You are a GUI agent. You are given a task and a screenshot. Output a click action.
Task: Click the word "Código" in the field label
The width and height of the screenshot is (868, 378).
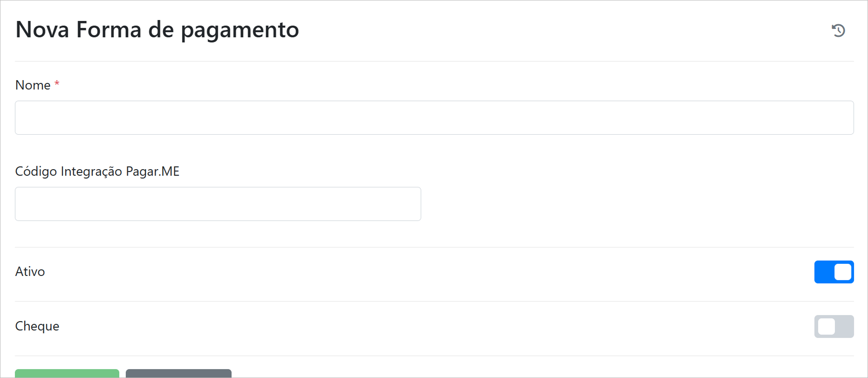(x=36, y=172)
